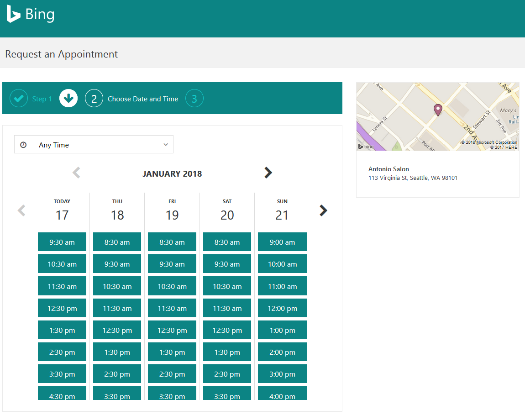Select the step 2 circle icon
This screenshot has width=525, height=420.
[x=94, y=99]
